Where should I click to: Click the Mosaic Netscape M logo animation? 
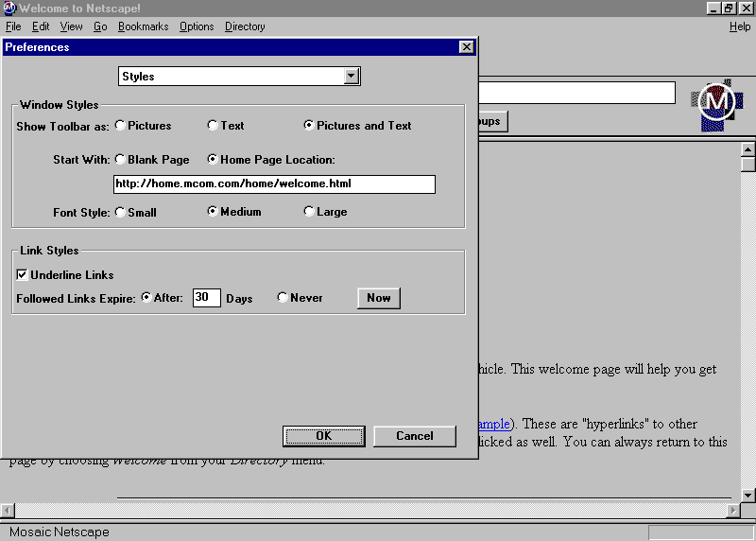click(x=717, y=105)
